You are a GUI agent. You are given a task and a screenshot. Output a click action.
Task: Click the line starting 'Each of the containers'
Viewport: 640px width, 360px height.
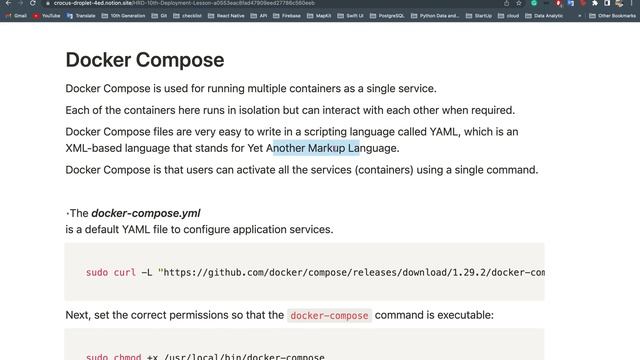click(x=290, y=110)
